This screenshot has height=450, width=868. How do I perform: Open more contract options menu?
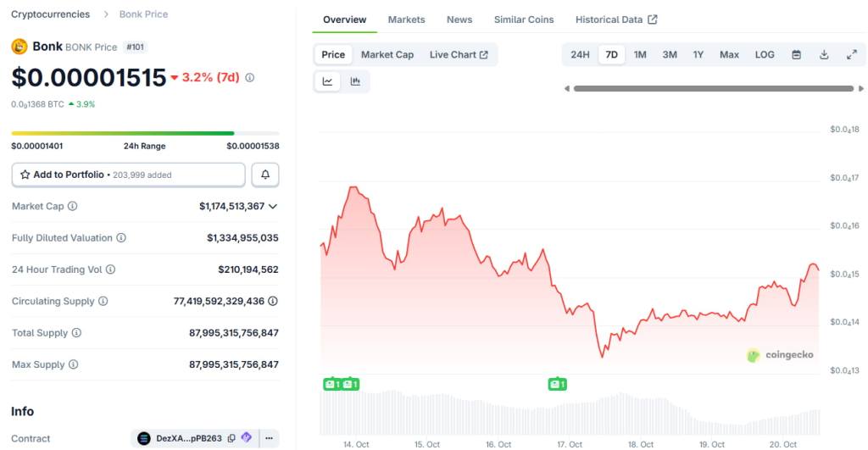click(x=269, y=438)
